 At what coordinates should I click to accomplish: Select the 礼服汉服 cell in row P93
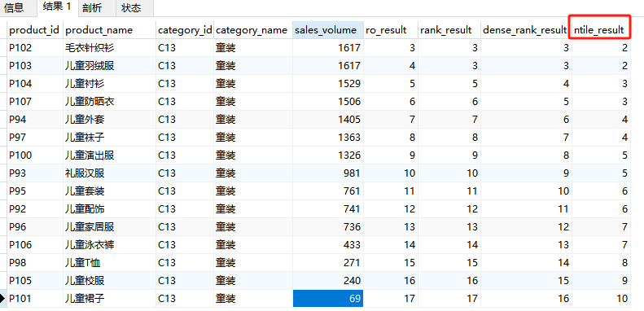point(109,173)
